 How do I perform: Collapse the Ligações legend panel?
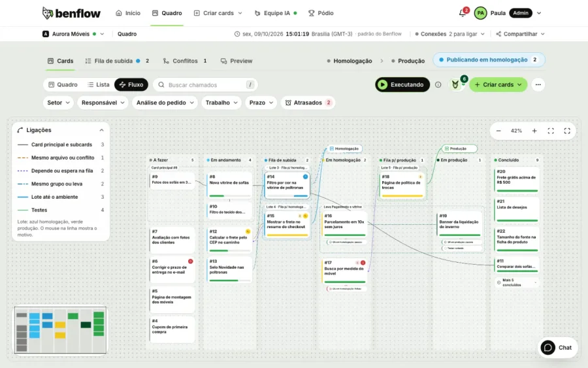pyautogui.click(x=102, y=130)
